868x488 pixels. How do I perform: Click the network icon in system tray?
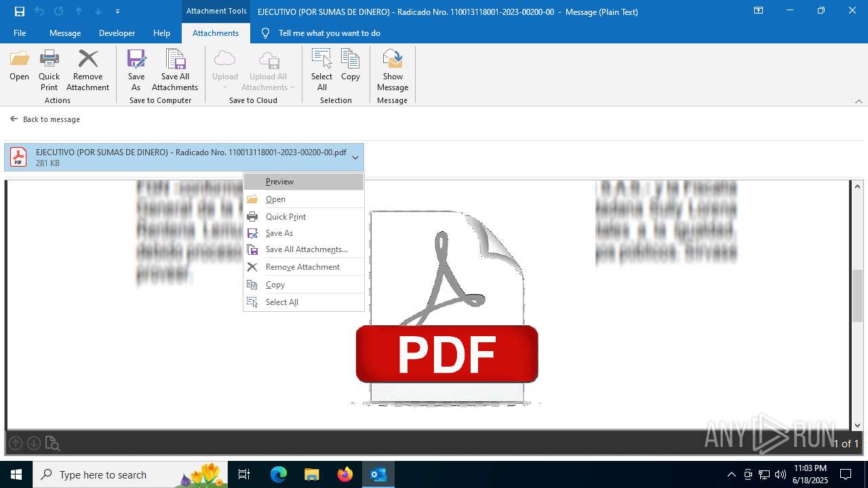coord(764,474)
